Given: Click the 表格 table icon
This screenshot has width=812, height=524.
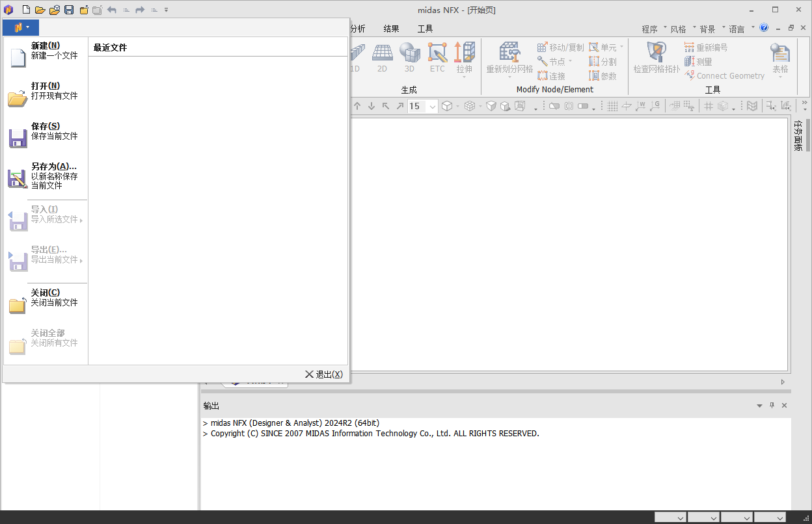Looking at the screenshot, I should point(780,60).
